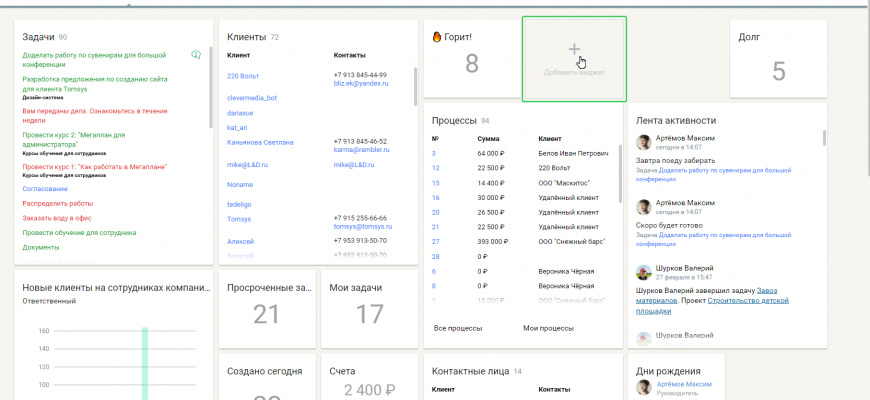Click comment bubble icon beside first task
The height and width of the screenshot is (400, 870).
pos(196,54)
